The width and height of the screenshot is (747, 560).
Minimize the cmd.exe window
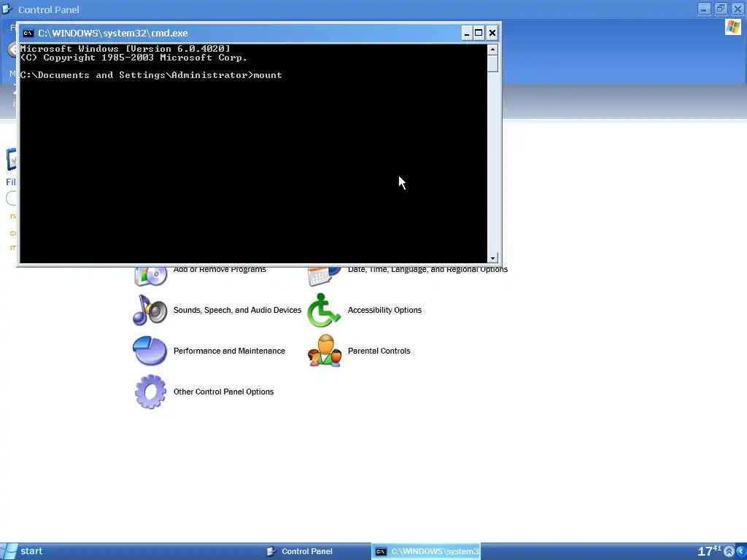tap(466, 33)
